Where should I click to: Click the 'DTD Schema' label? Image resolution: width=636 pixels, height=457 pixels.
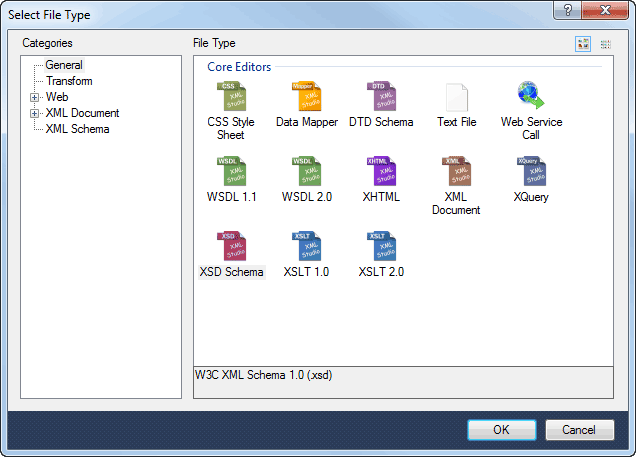click(x=381, y=122)
